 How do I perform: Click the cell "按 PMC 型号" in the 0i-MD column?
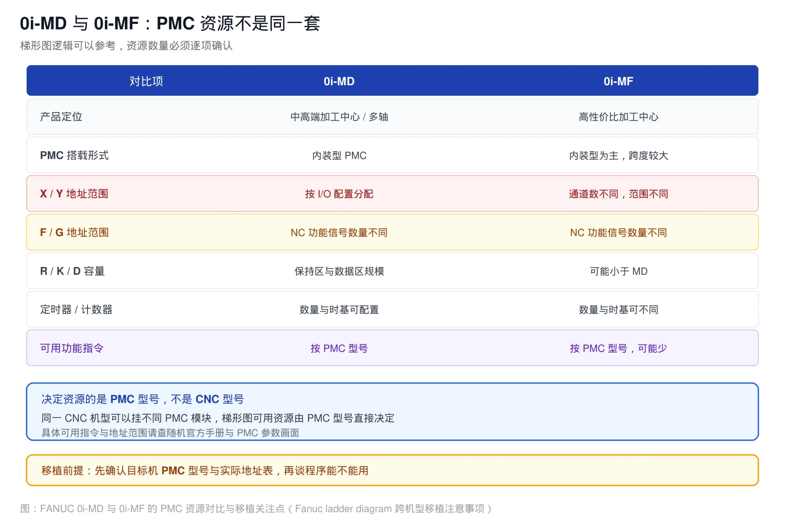click(339, 348)
